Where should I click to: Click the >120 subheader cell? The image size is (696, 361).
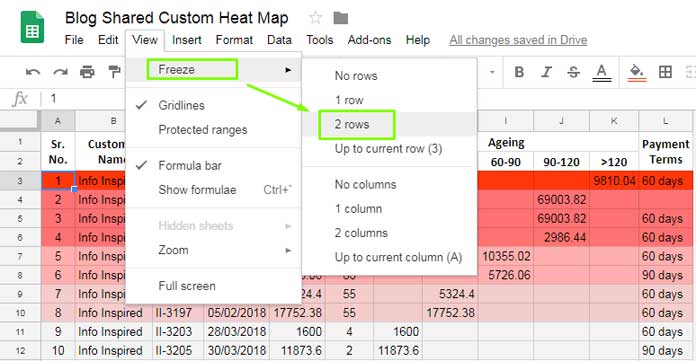tap(614, 162)
